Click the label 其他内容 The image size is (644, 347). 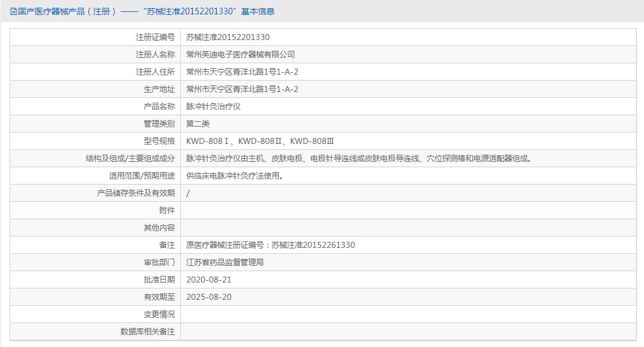coord(159,228)
